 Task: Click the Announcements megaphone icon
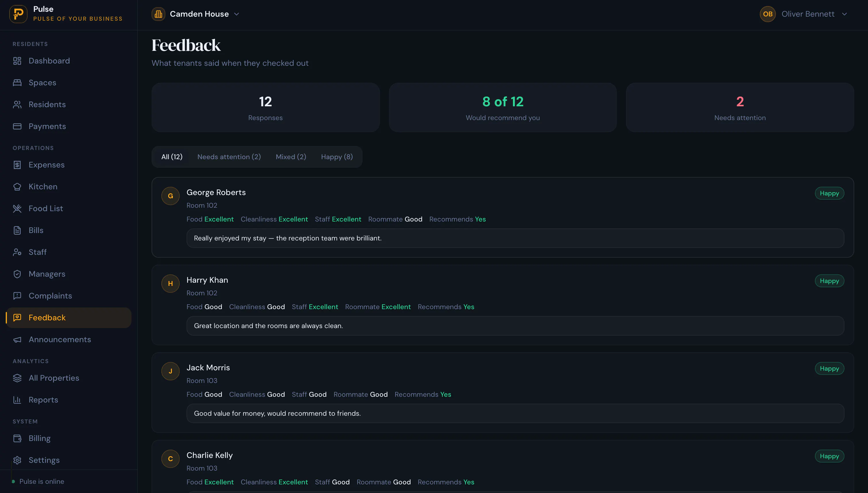pos(17,340)
